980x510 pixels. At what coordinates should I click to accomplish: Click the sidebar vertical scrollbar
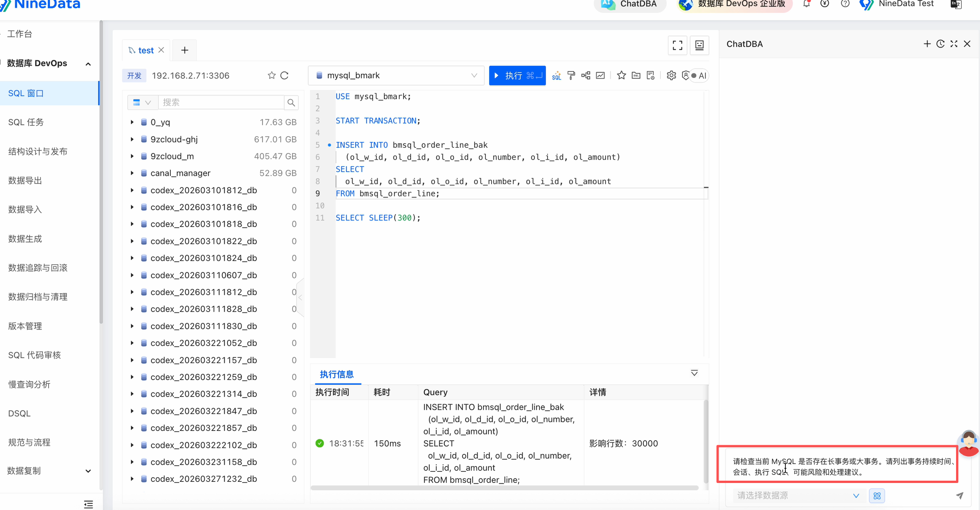[101, 172]
